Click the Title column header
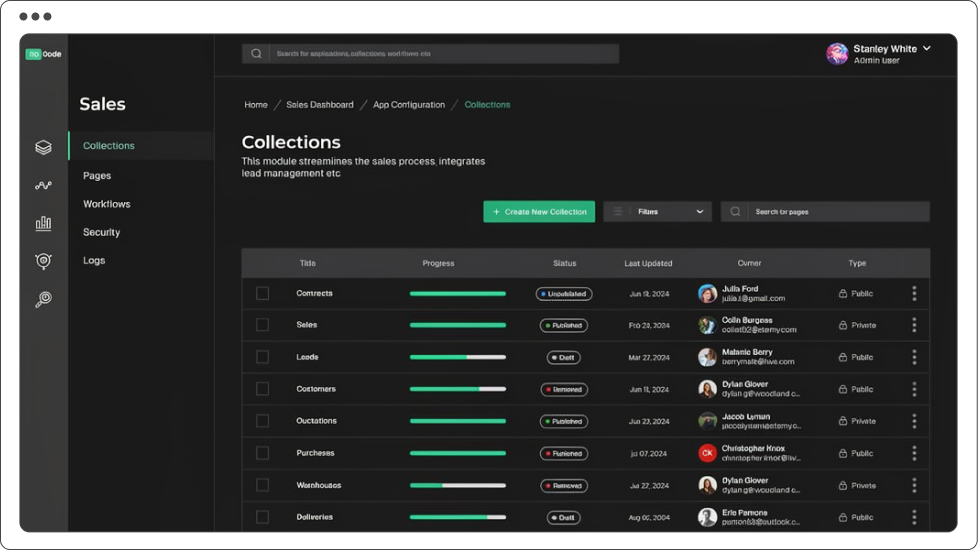978x550 pixels. click(x=307, y=263)
